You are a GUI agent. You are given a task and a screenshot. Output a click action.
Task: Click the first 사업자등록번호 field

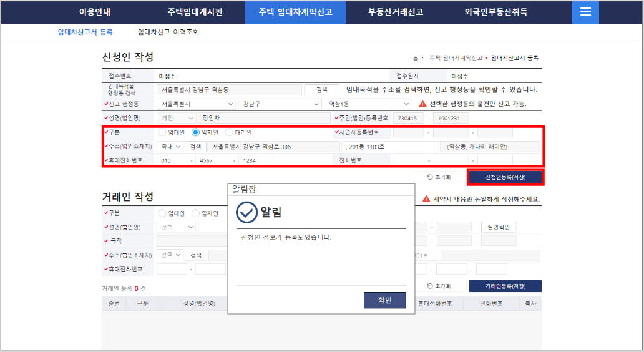point(408,133)
